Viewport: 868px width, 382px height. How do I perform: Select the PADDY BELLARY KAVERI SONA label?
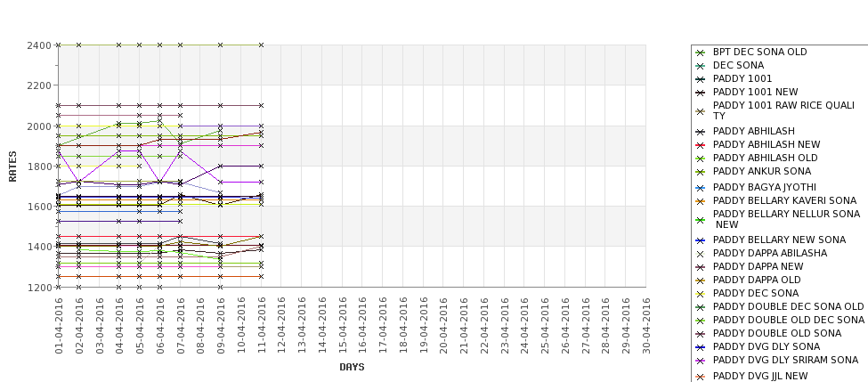tap(784, 201)
